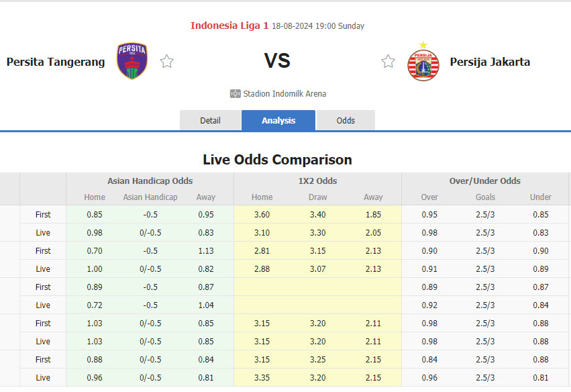Click the Persita Tangerang club crest
The height and width of the screenshot is (392, 571).
[x=132, y=61]
